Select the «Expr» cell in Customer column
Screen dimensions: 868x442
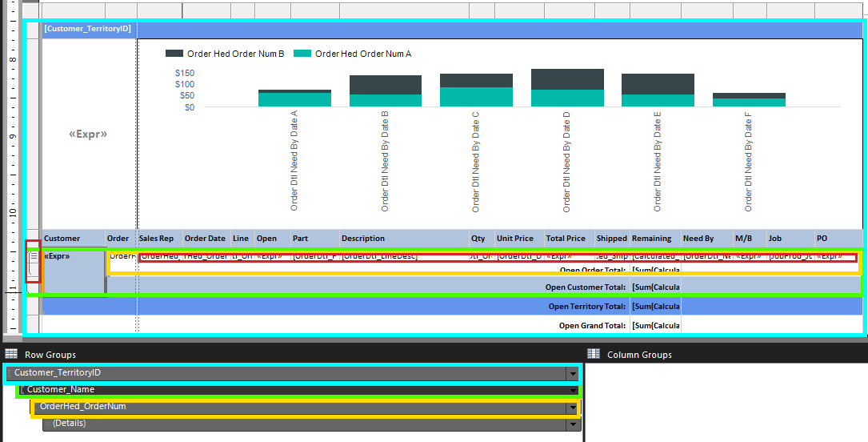(x=74, y=271)
